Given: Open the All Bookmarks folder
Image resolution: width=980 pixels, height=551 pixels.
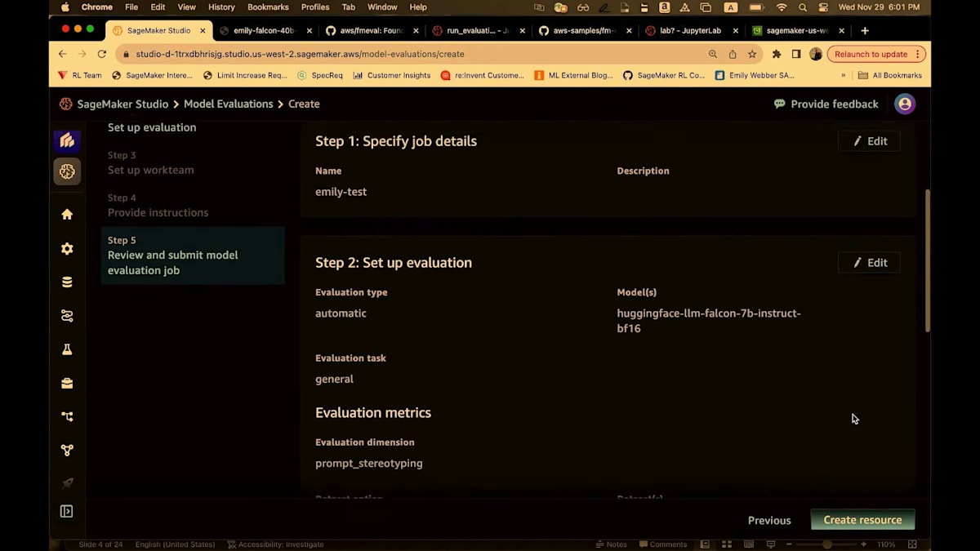Looking at the screenshot, I should coord(889,75).
